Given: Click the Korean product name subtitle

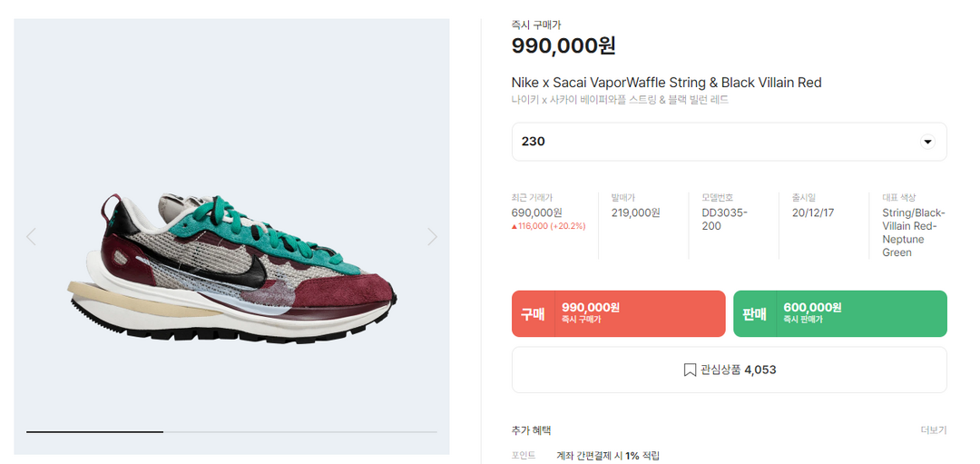Looking at the screenshot, I should click(x=620, y=100).
